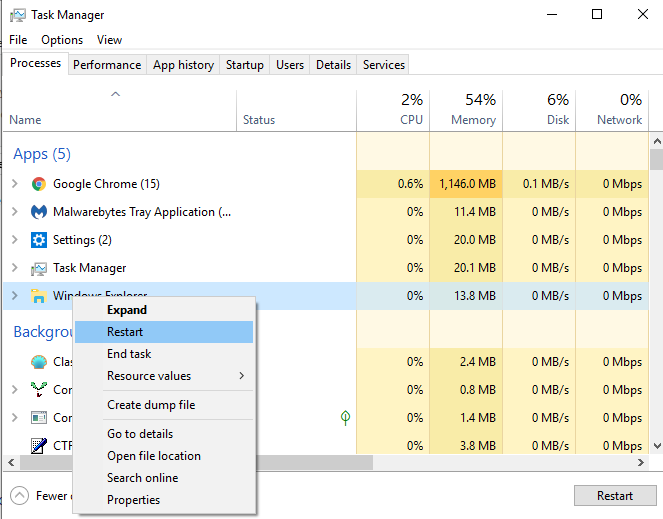This screenshot has width=663, height=519.
Task: Open Properties from the context menu
Action: 164,500
